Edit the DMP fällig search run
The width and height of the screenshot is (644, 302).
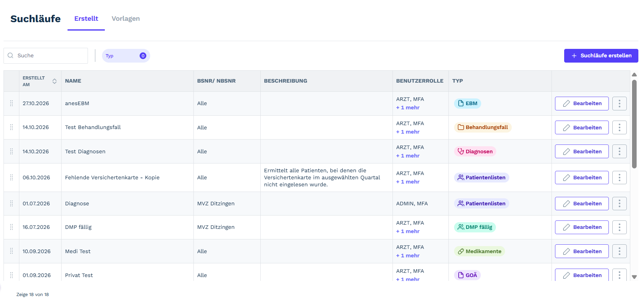582,227
